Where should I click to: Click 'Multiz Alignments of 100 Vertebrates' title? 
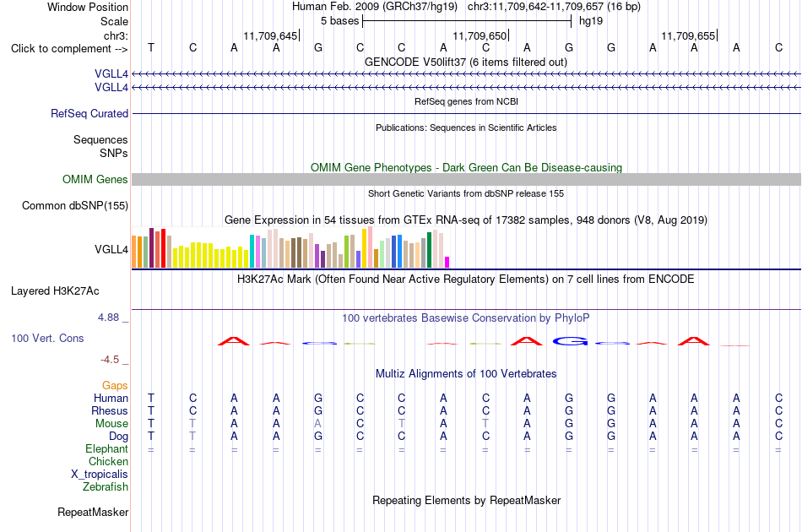466,373
